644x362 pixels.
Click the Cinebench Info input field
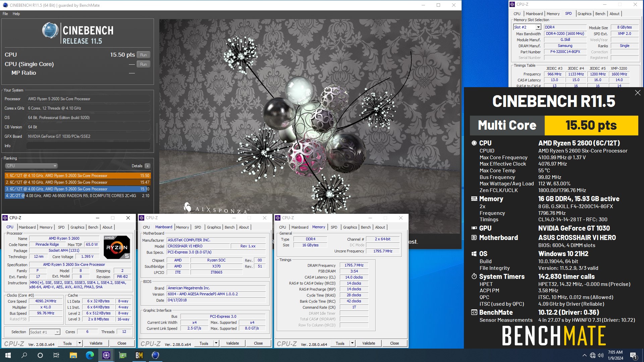pyautogui.click(x=88, y=146)
